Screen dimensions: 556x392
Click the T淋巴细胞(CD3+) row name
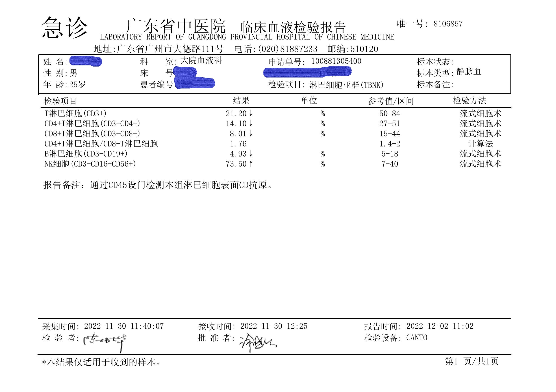[76, 114]
